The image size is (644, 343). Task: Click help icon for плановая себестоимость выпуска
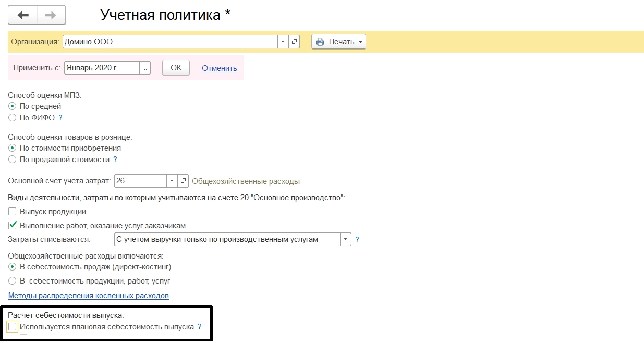[199, 327]
